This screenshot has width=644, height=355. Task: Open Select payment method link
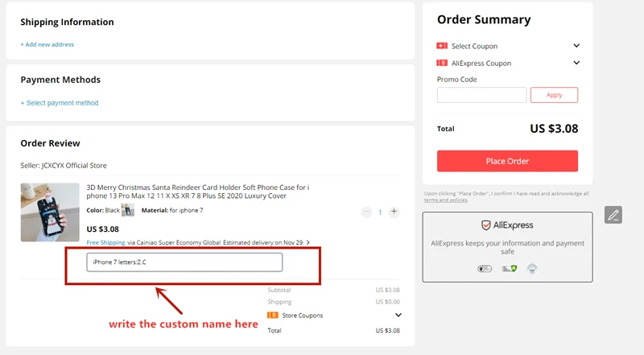(60, 103)
